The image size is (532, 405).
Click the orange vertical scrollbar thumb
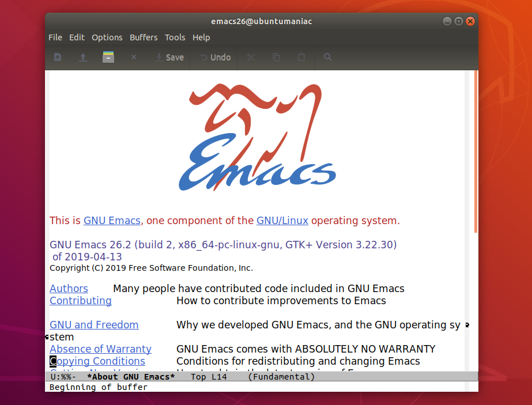point(476,152)
